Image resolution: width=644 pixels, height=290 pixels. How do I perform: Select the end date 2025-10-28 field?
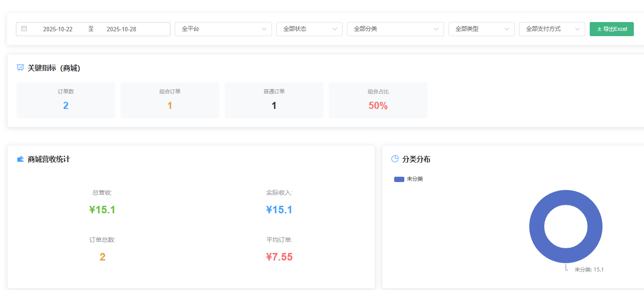coord(121,29)
